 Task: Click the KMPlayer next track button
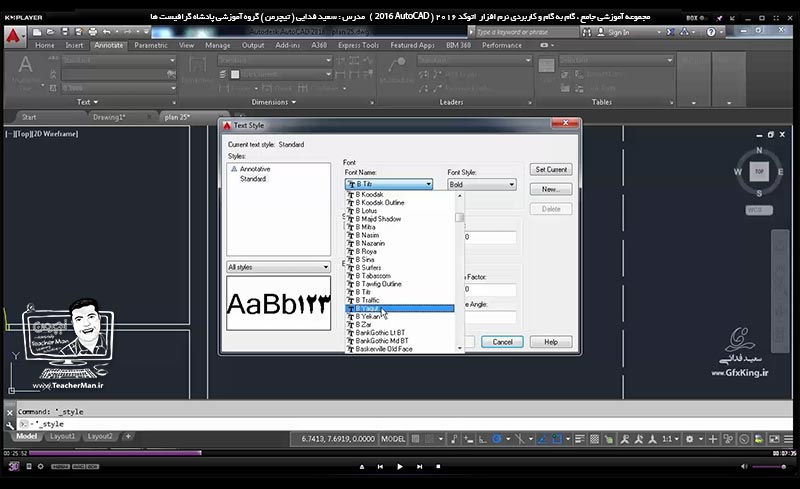tap(419, 466)
